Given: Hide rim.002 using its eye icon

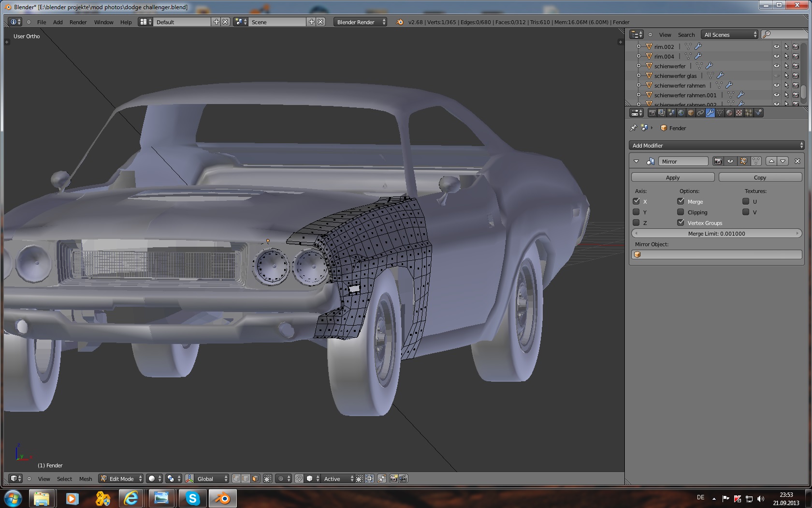Looking at the screenshot, I should 777,46.
